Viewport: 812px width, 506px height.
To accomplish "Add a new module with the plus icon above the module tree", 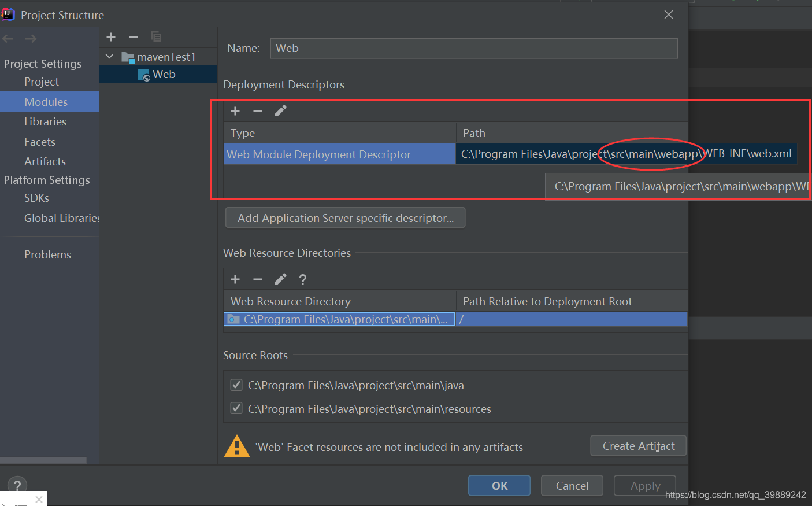I will tap(111, 37).
